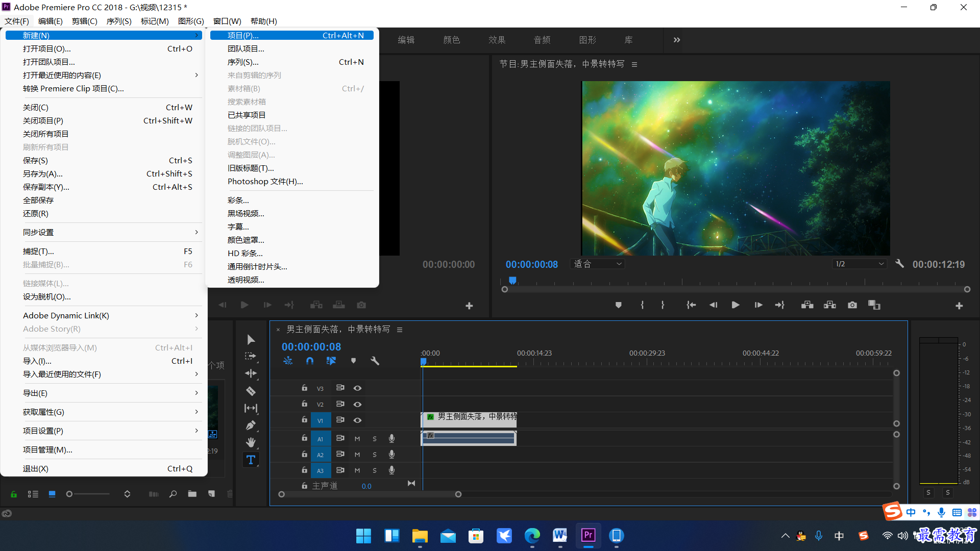Step forward one frame in program monitor

(x=758, y=305)
